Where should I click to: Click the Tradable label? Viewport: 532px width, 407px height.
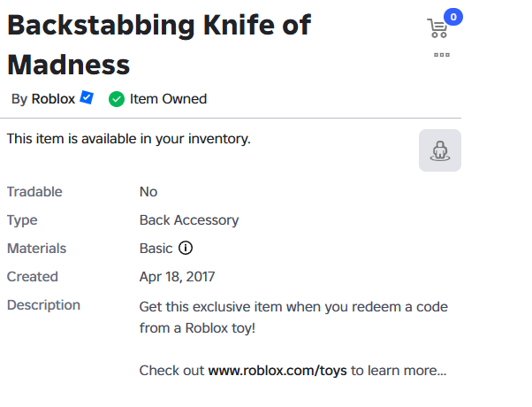tap(34, 192)
